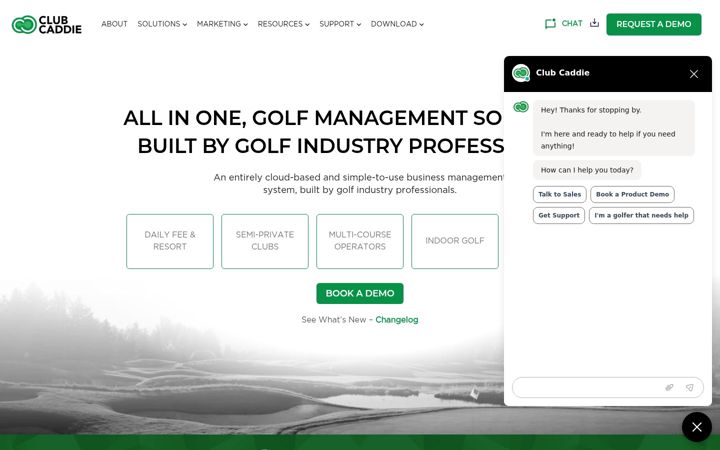The width and height of the screenshot is (720, 450).
Task: Expand the Resources dropdown menu
Action: coord(283,24)
